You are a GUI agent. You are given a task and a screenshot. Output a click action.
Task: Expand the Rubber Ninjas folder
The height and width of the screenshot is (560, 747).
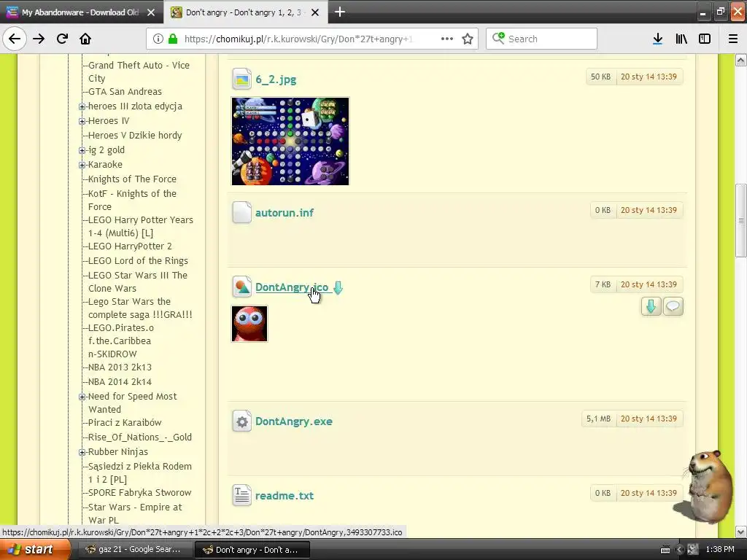[x=82, y=452]
